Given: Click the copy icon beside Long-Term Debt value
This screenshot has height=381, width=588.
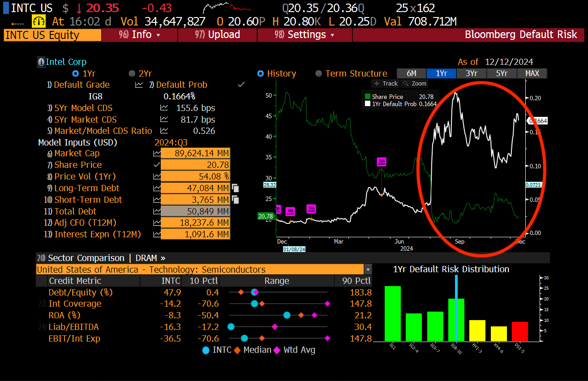Looking at the screenshot, I should pos(235,188).
